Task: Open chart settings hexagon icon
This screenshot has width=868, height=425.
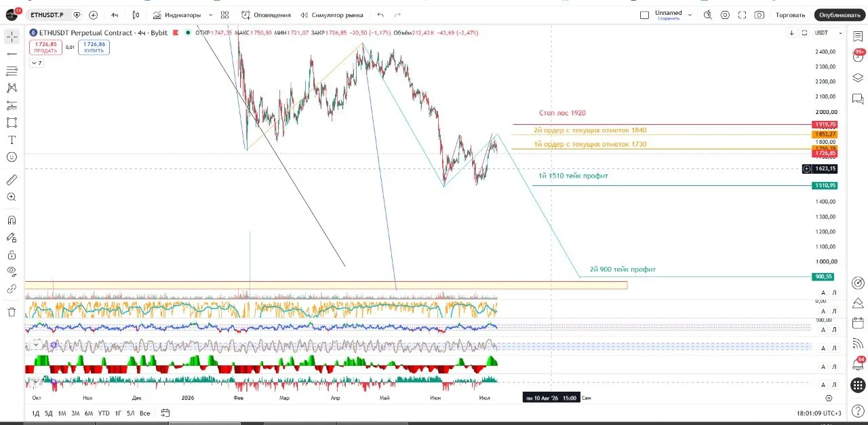Action: tap(725, 14)
